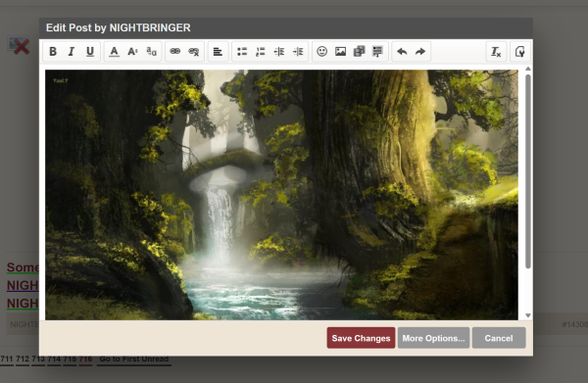Go to page 715 in background page
The image size is (588, 383).
70,359
